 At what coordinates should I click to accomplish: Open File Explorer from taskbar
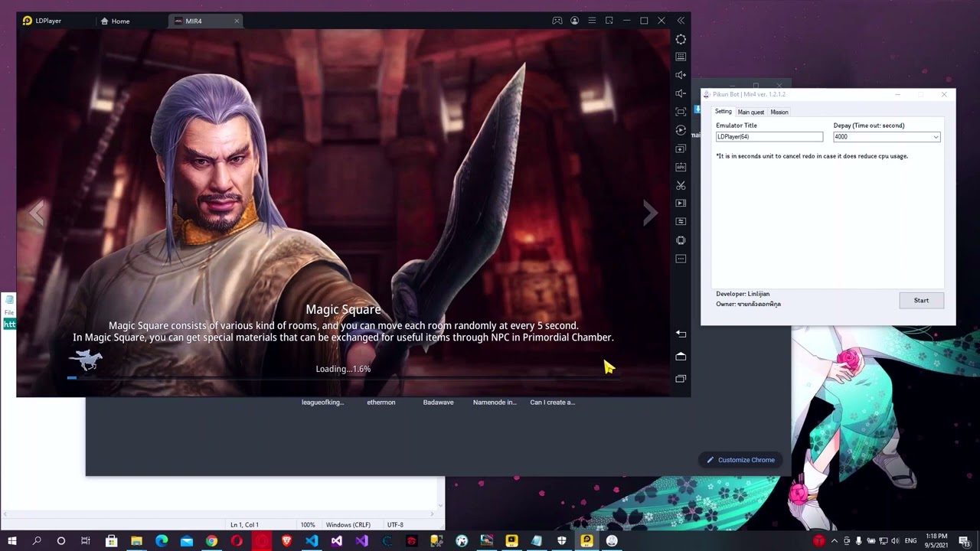tap(136, 541)
